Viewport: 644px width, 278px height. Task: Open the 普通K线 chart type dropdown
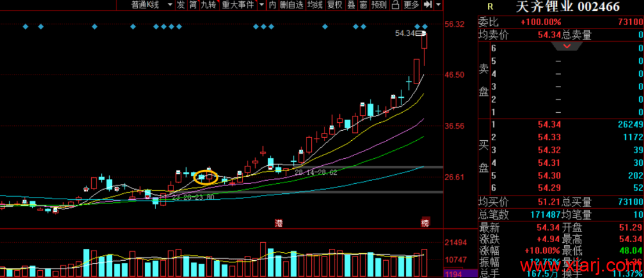tap(151, 5)
